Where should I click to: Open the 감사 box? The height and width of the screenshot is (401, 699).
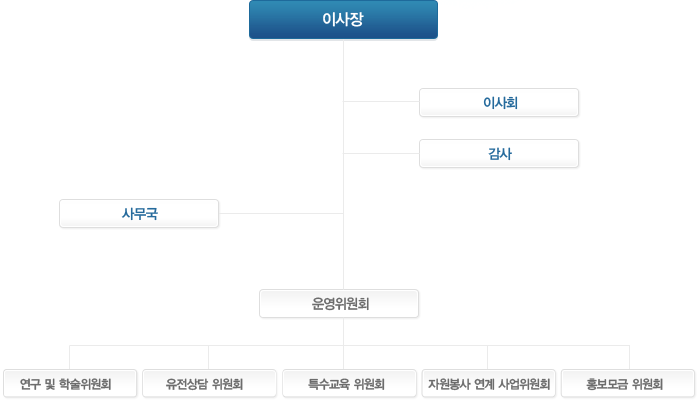click(499, 154)
